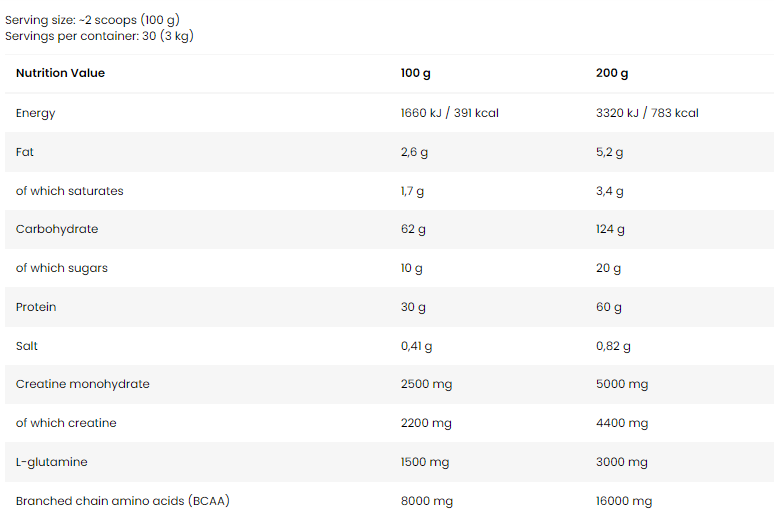Select the 200 g column header
The height and width of the screenshot is (523, 774).
[x=612, y=73]
